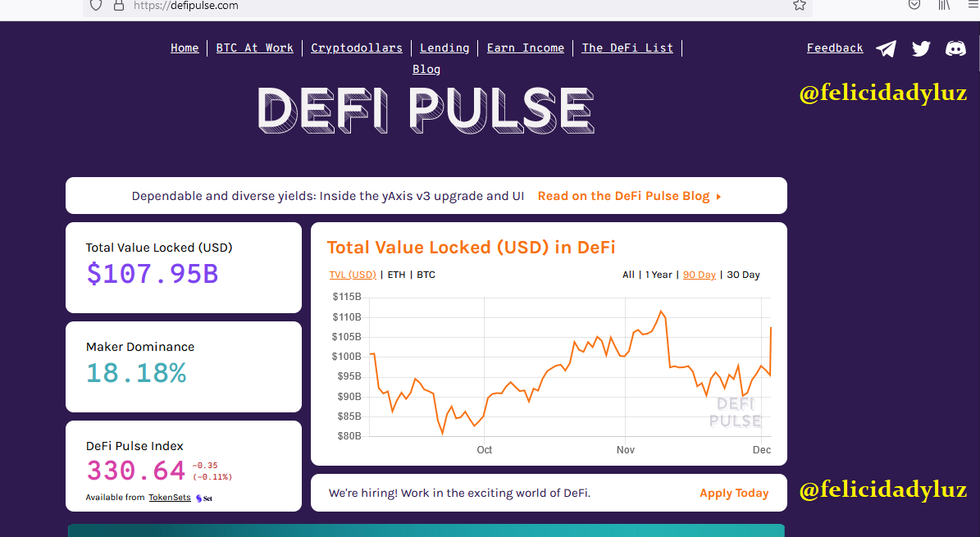Viewport: 980px width, 537px height.
Task: Open the Telegram icon link
Action: pyautogui.click(x=886, y=48)
